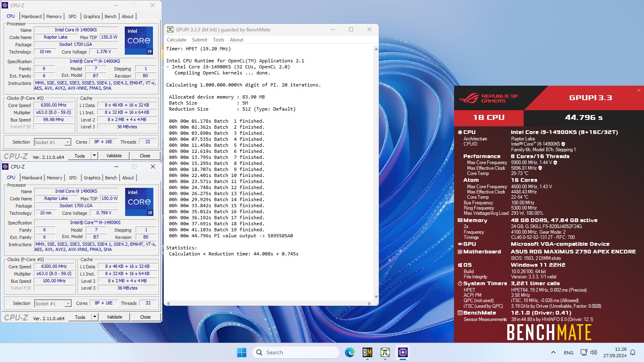Open Socket #1 selection dropdown in bottom CPU-Z
Image resolution: width=644 pixels, height=362 pixels.
click(53, 303)
